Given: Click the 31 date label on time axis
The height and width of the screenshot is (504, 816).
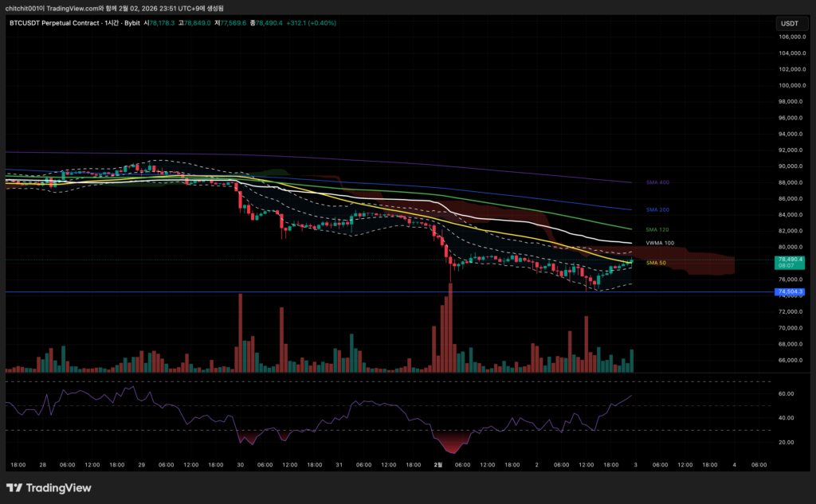Looking at the screenshot, I should pos(339,464).
